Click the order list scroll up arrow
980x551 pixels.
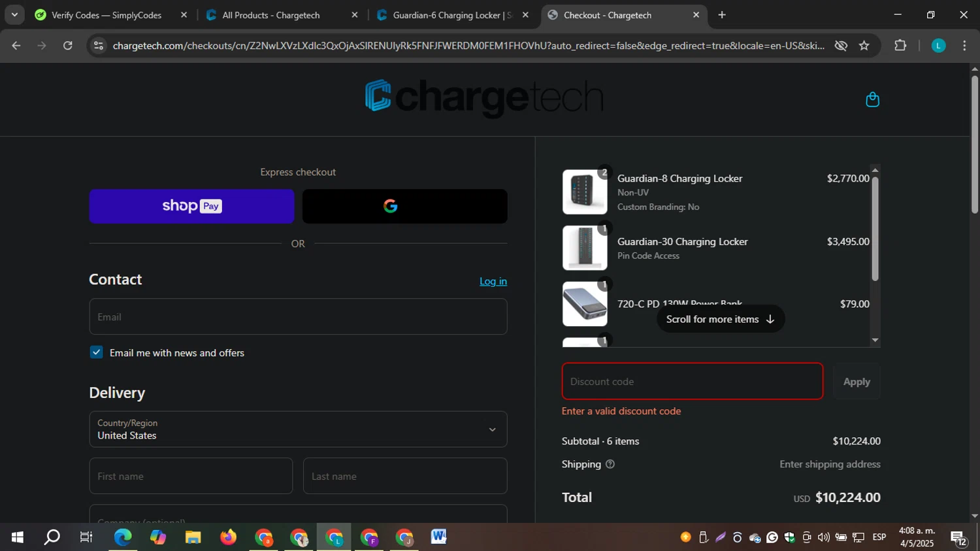click(x=875, y=170)
